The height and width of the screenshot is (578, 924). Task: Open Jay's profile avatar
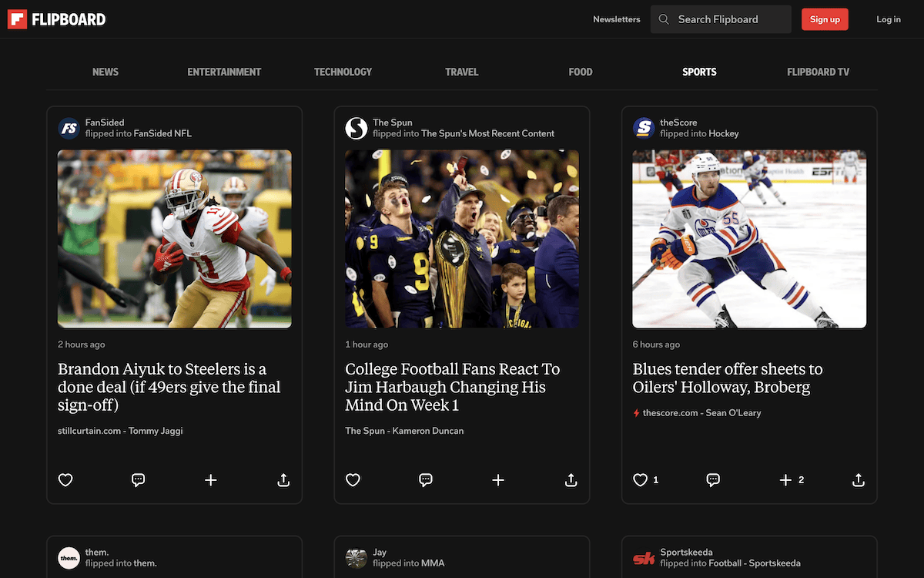pyautogui.click(x=357, y=558)
